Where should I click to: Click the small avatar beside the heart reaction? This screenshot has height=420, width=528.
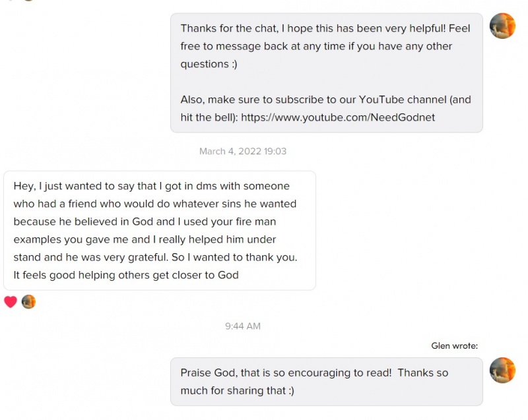[28, 302]
